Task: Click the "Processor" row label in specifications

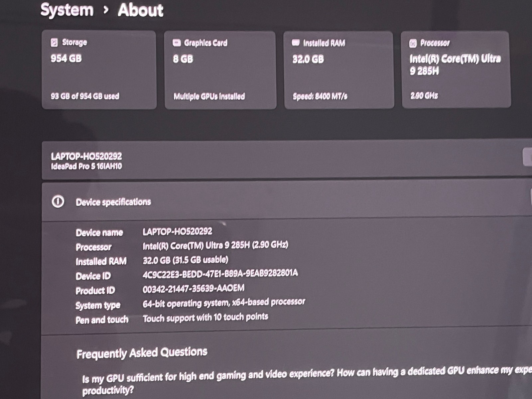Action: (94, 247)
